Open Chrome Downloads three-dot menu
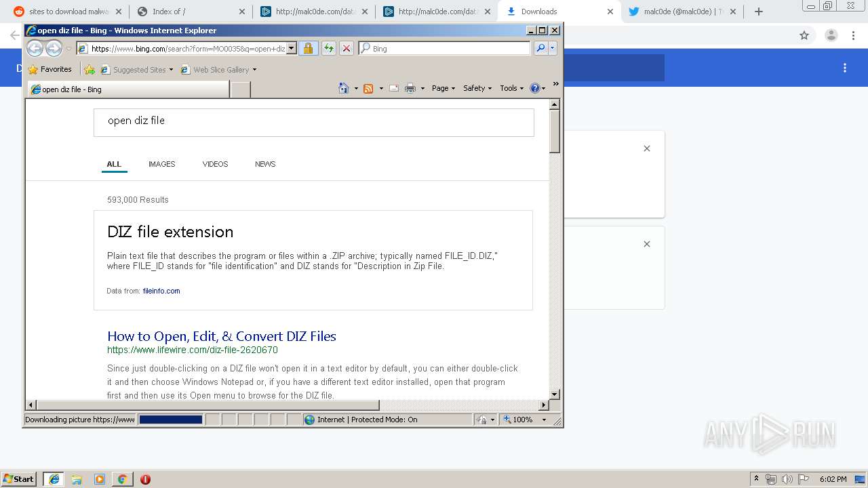The image size is (868, 488). [845, 68]
